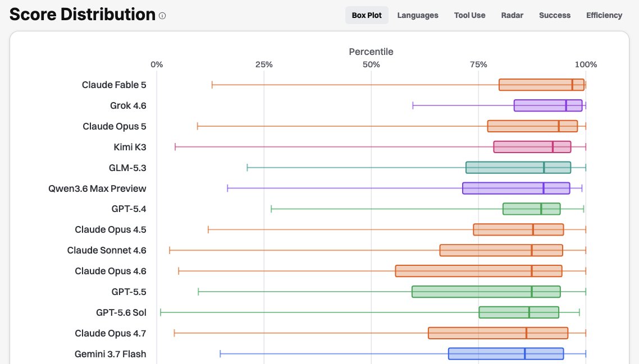Click the Claude Opus 4.6 label

pos(111,271)
